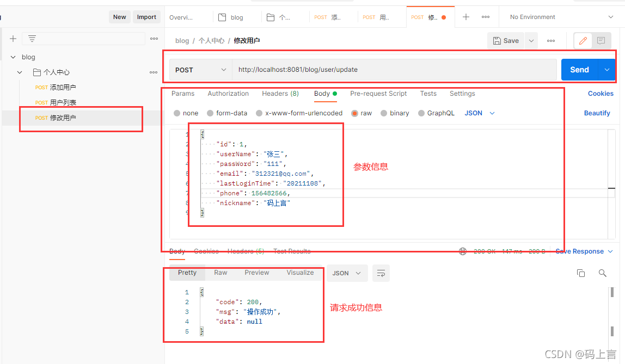Open the JSON format dropdown in Body editor
Image resolution: width=625 pixels, height=364 pixels.
(x=479, y=113)
